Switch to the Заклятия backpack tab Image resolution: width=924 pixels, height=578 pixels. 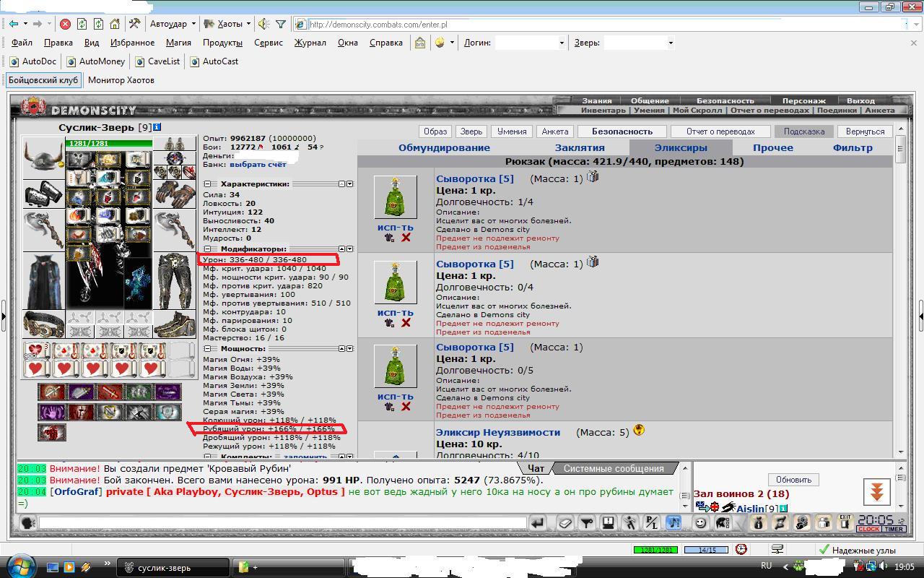click(x=579, y=147)
